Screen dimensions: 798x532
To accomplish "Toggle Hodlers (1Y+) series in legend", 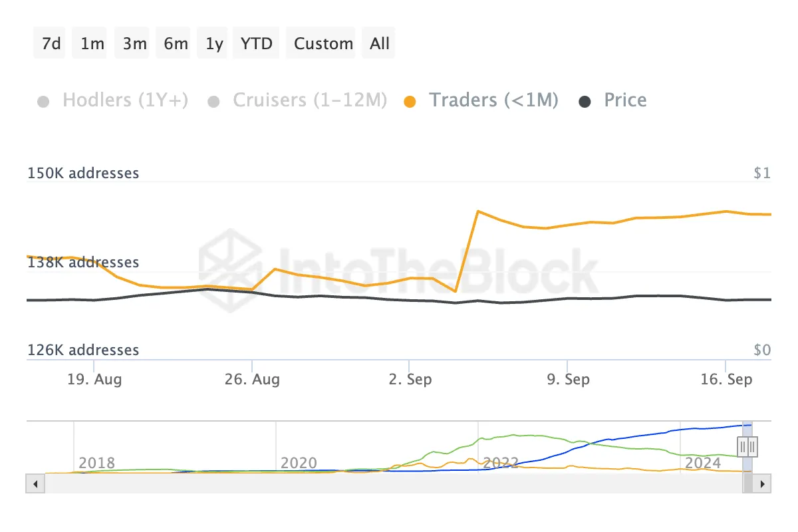I will pyautogui.click(x=113, y=100).
